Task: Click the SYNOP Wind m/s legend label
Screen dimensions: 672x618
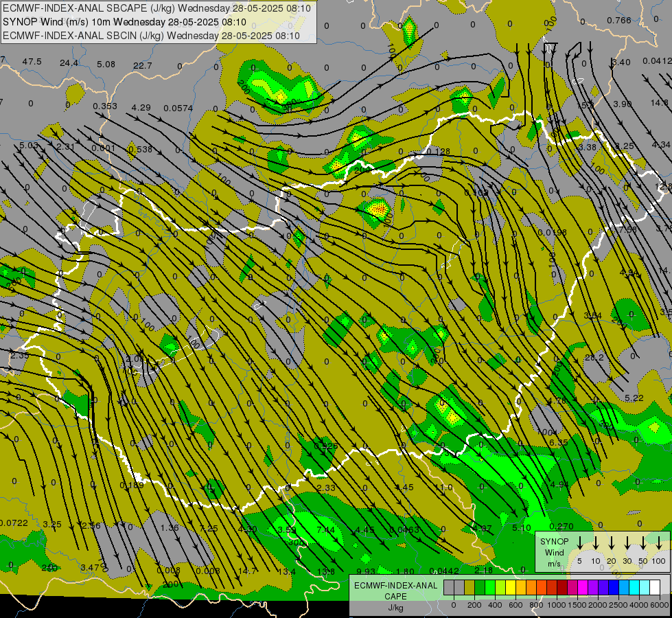Action: 554,552
